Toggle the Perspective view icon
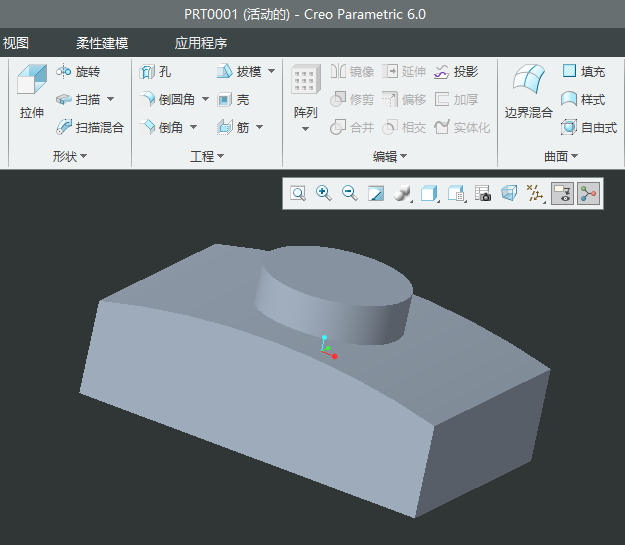The height and width of the screenshot is (545, 625). [x=509, y=193]
